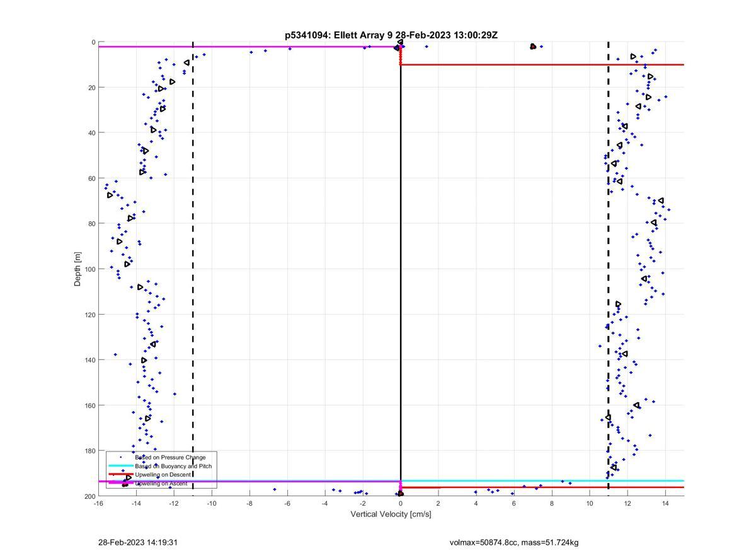Click velocity axis tick label '4'
This screenshot has width=756, height=558.
tap(476, 503)
